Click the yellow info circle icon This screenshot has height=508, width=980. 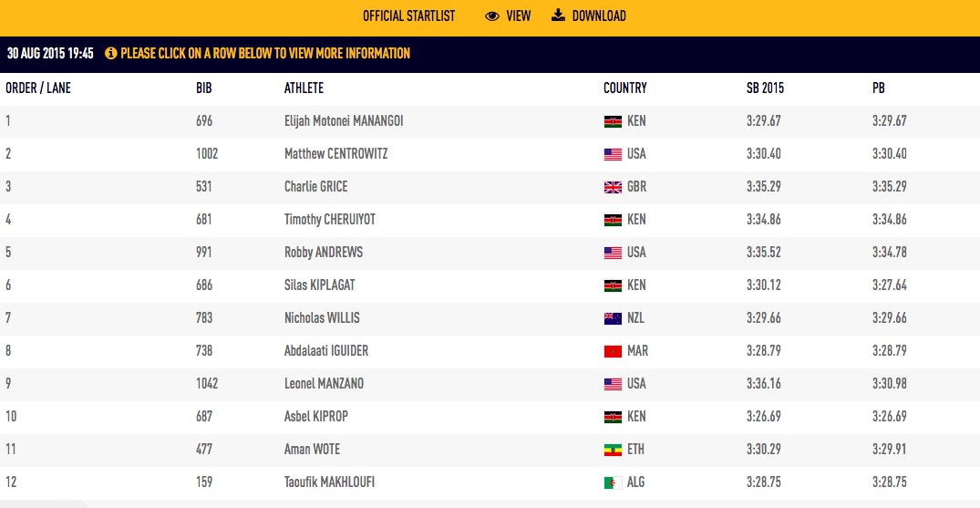(110, 53)
